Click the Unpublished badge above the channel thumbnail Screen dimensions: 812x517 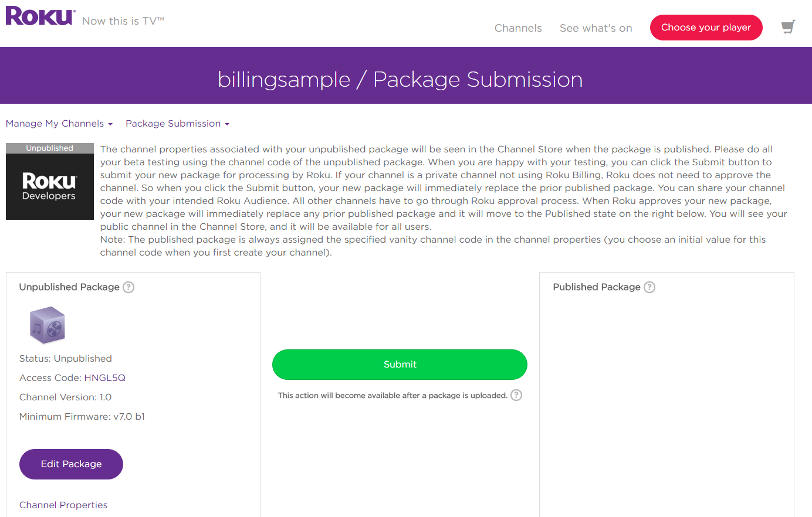click(50, 148)
